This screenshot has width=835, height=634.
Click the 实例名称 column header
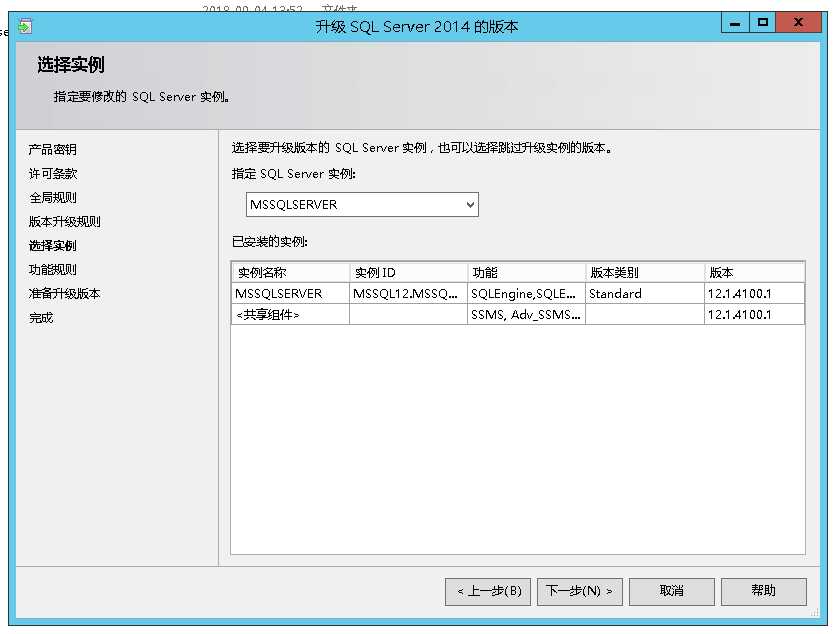click(x=291, y=273)
